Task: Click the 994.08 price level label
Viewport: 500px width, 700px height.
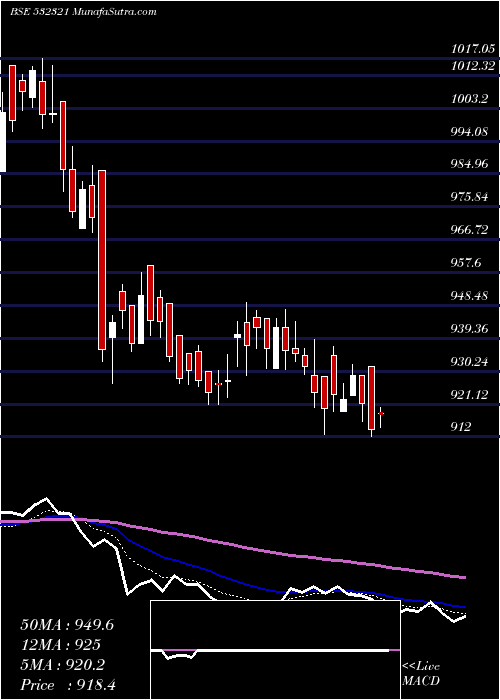Action: (x=469, y=132)
